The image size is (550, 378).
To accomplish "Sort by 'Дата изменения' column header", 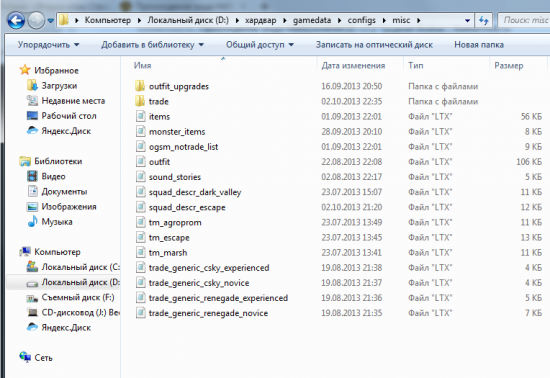I will (353, 66).
